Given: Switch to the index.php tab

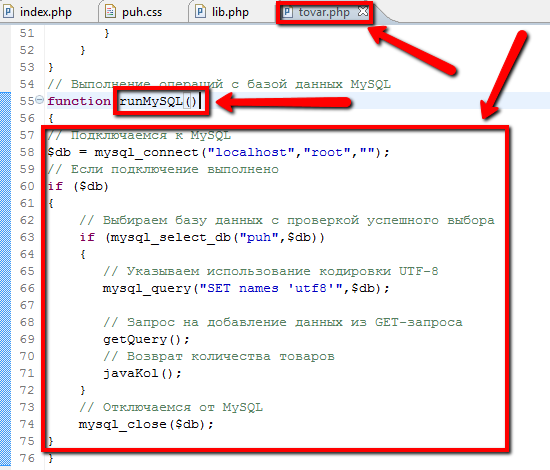Looking at the screenshot, I should (x=46, y=12).
